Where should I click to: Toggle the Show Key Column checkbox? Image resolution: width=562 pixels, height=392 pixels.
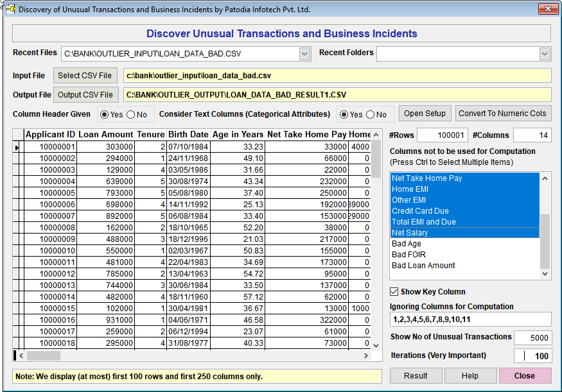(x=394, y=291)
